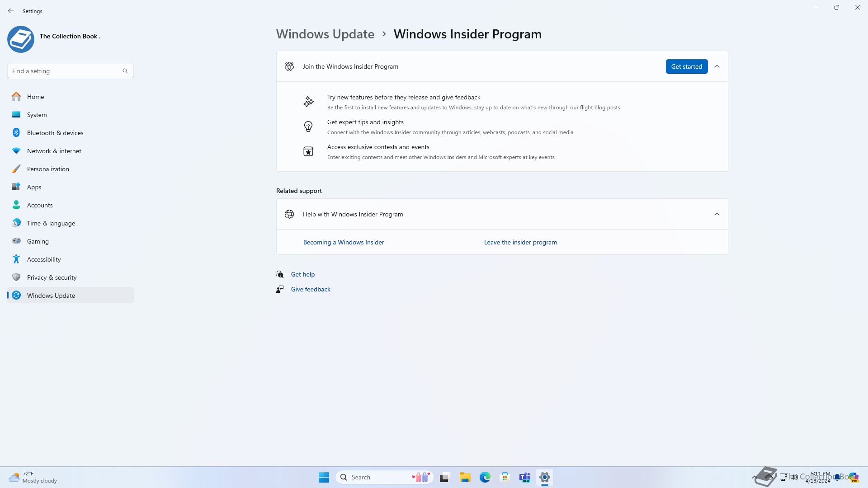Open Privacy & security settings
The image size is (868, 488).
tap(71, 277)
